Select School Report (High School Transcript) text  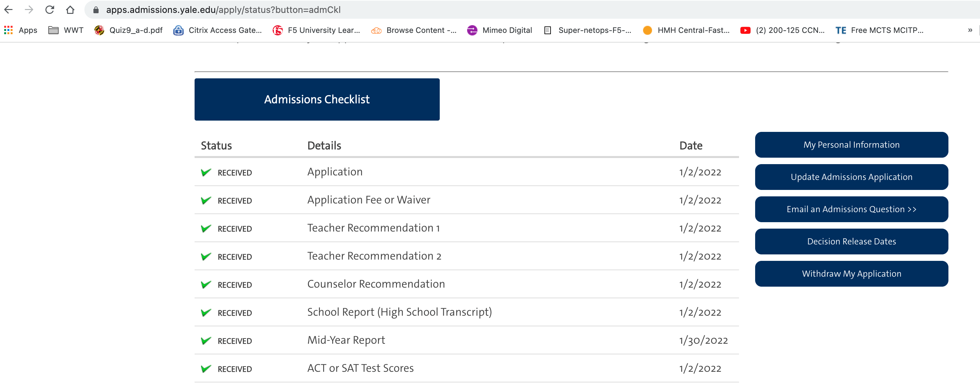click(399, 312)
